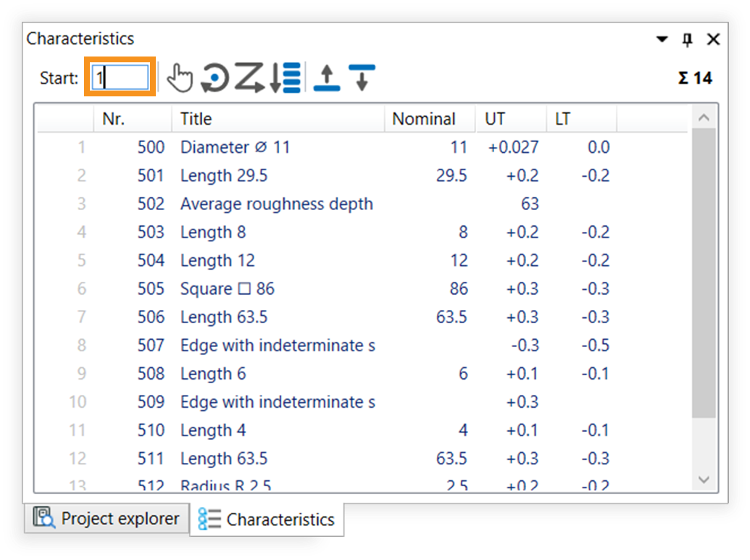Click the sort list order icon
750x560 pixels.
click(285, 78)
